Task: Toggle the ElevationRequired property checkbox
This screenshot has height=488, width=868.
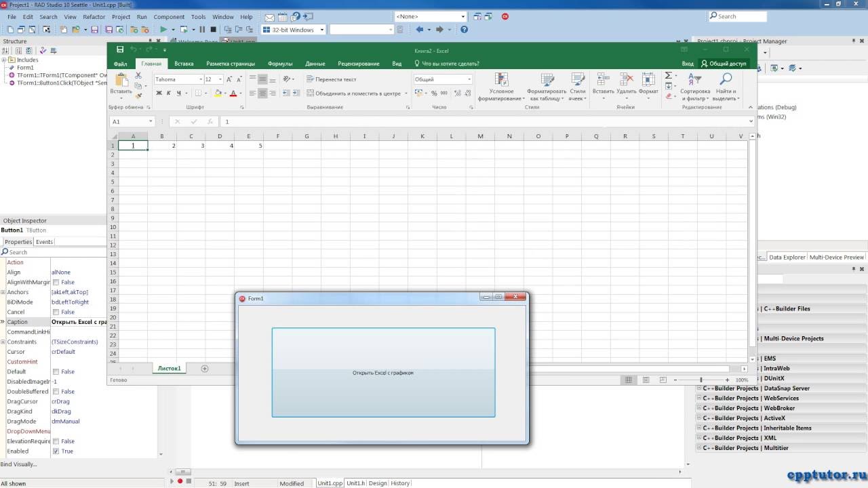Action: [x=56, y=441]
